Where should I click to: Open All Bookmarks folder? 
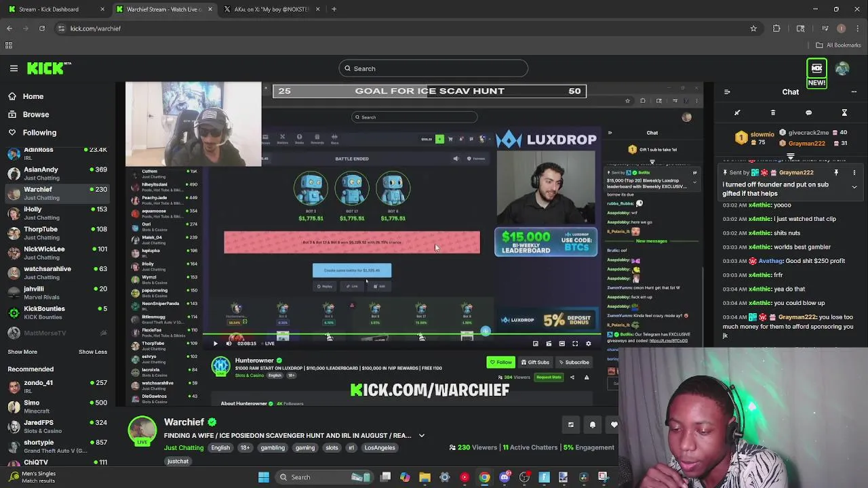pos(838,45)
